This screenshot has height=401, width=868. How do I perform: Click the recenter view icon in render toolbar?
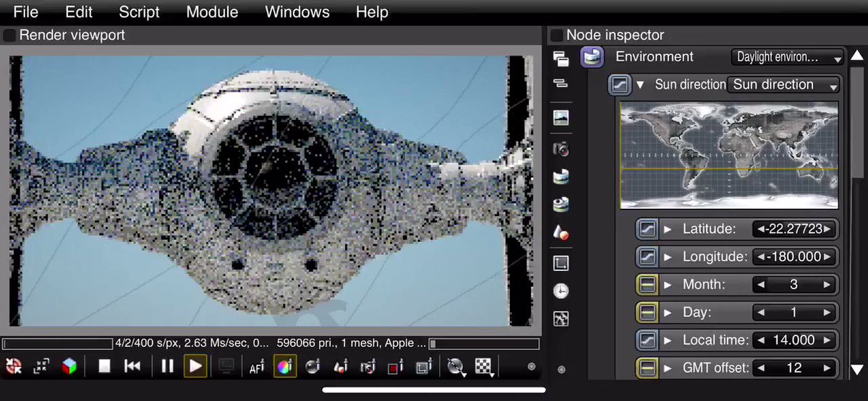(x=13, y=366)
